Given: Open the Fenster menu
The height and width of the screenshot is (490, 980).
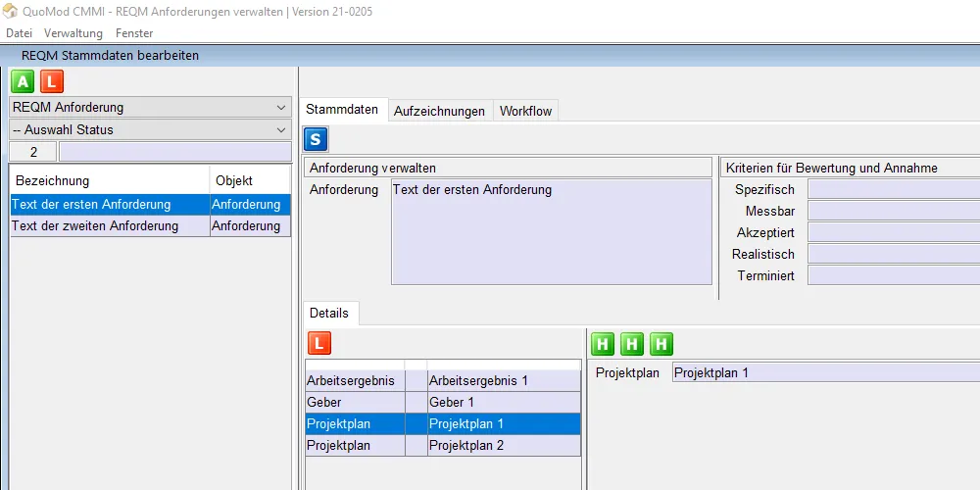Looking at the screenshot, I should 134,33.
